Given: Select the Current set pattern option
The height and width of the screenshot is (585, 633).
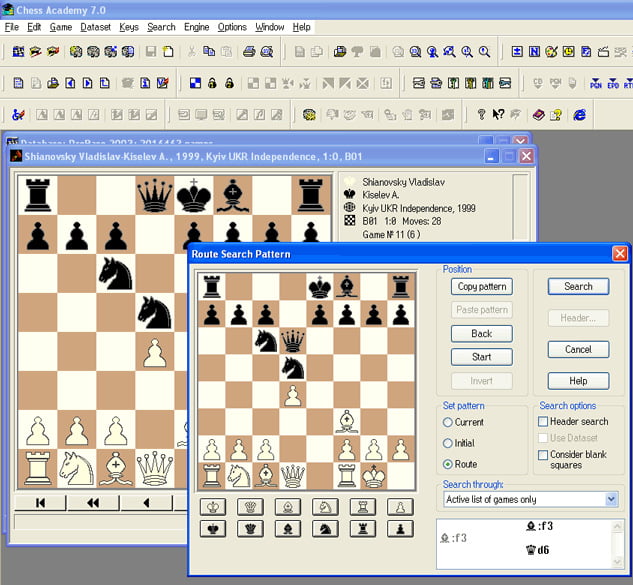Looking at the screenshot, I should click(x=463, y=422).
